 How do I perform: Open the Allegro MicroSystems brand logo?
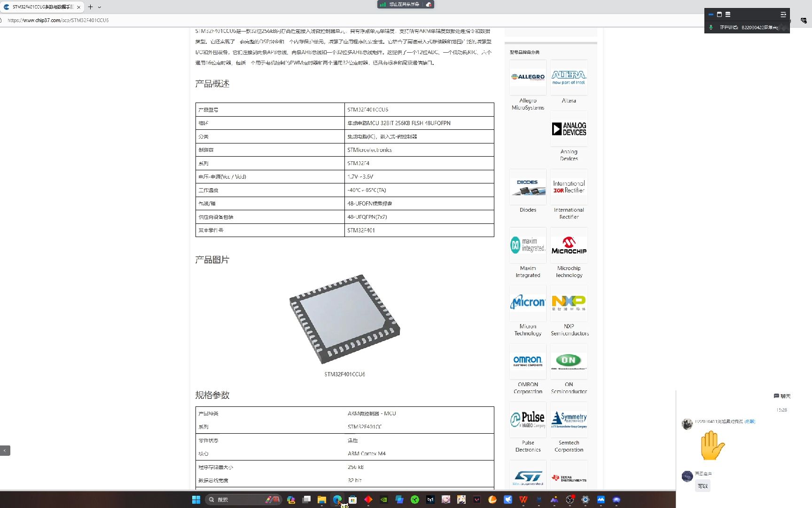click(528, 77)
